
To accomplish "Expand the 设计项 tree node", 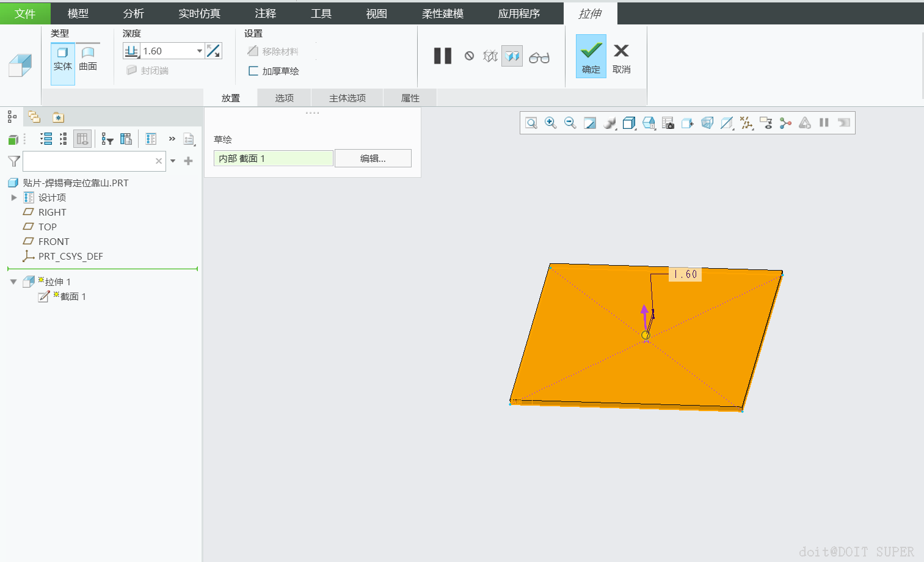I will [x=14, y=197].
